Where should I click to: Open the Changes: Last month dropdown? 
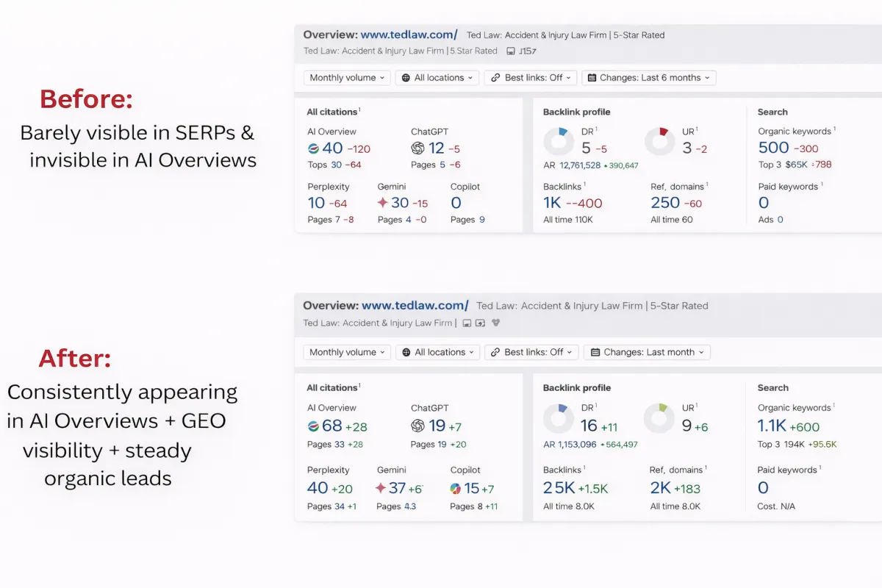[x=647, y=352]
